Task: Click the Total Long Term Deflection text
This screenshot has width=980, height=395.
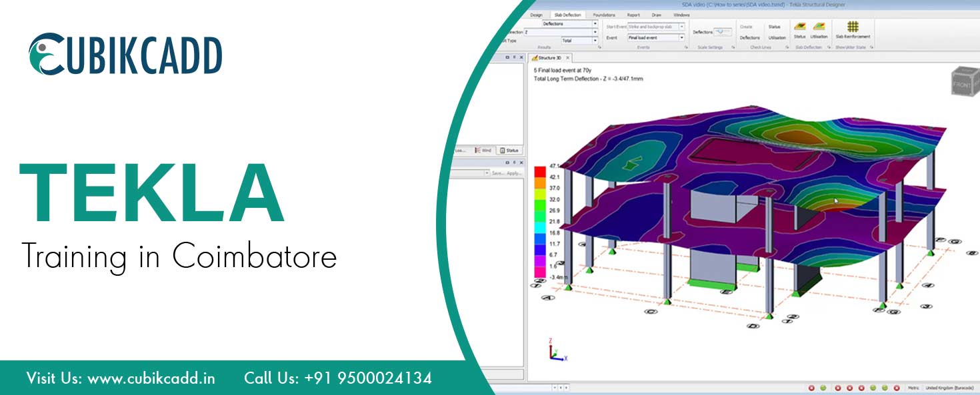Action: [x=589, y=78]
